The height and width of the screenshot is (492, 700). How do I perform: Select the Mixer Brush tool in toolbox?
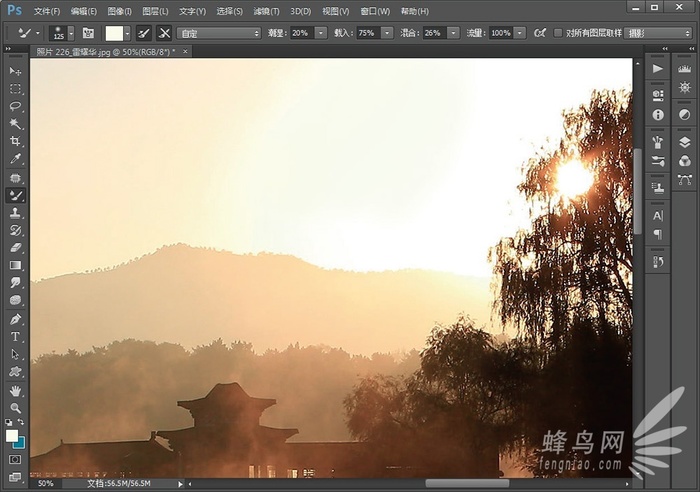pyautogui.click(x=15, y=196)
